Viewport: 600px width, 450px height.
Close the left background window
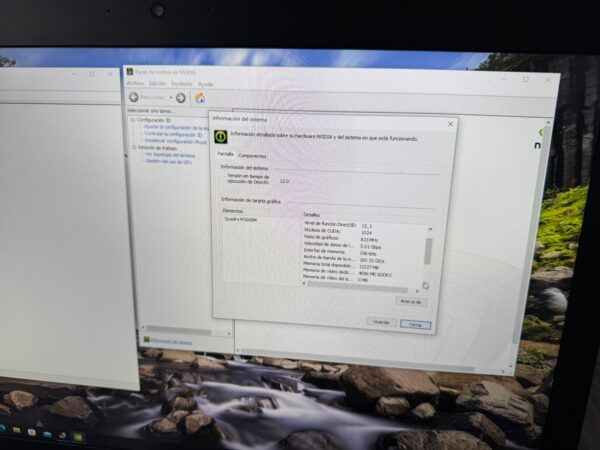(x=110, y=74)
